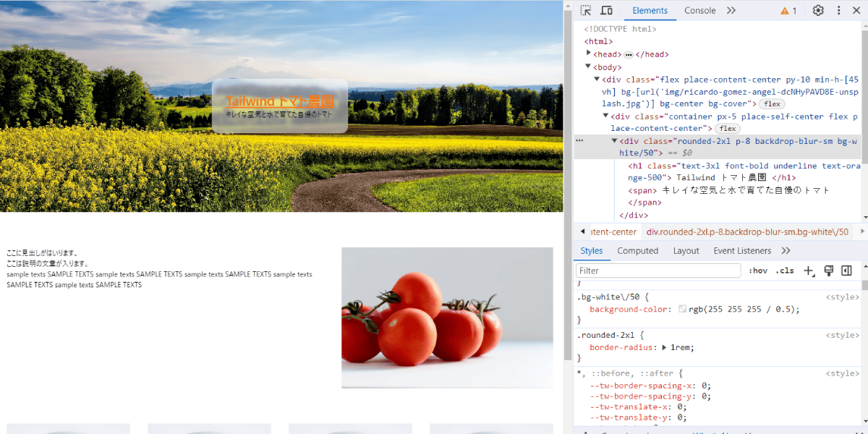Collapse the rounded-2xl div node
This screenshot has height=434, width=868.
point(615,141)
